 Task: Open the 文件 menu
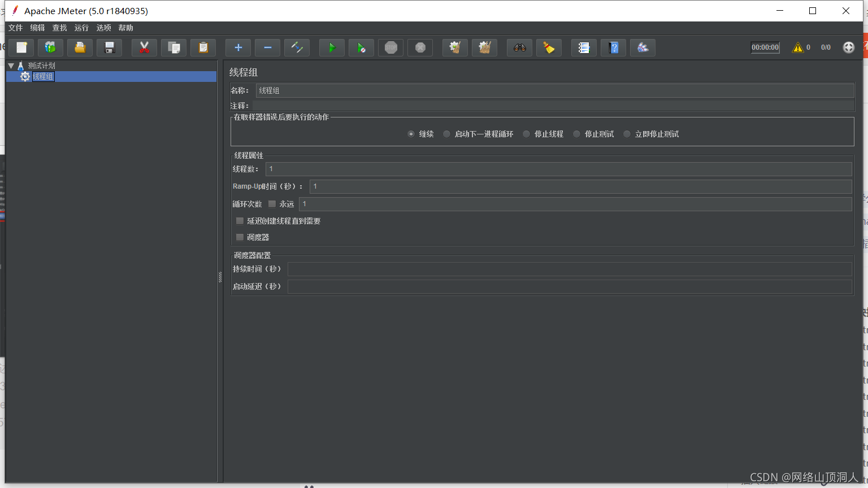pos(15,28)
